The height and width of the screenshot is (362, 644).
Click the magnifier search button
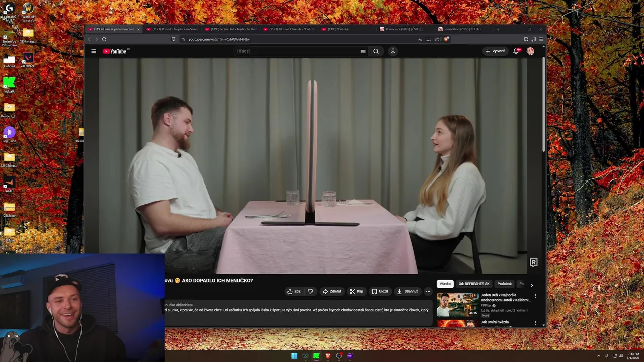point(376,51)
